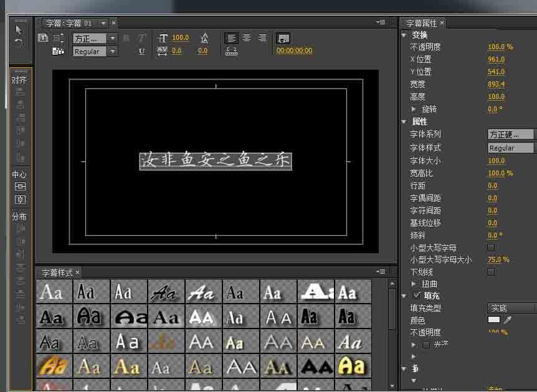Select the left text alignment icon
Screen dimensions: 537x392
pyautogui.click(x=231, y=38)
